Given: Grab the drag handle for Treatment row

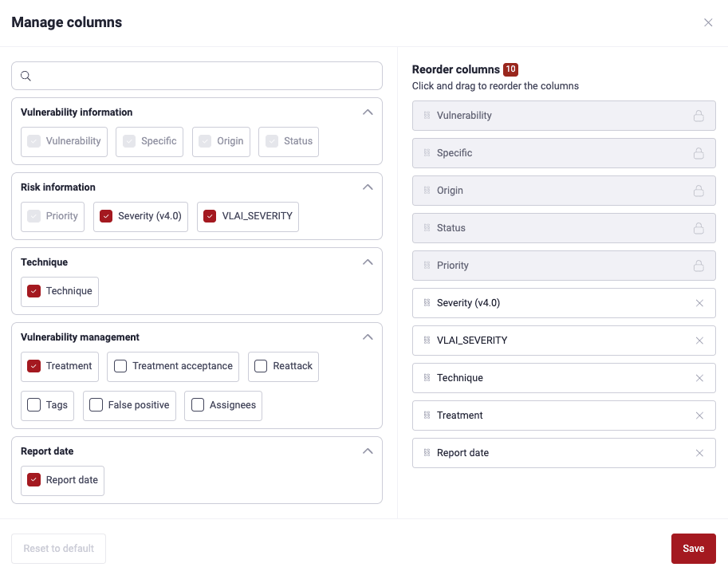Looking at the screenshot, I should coord(427,415).
